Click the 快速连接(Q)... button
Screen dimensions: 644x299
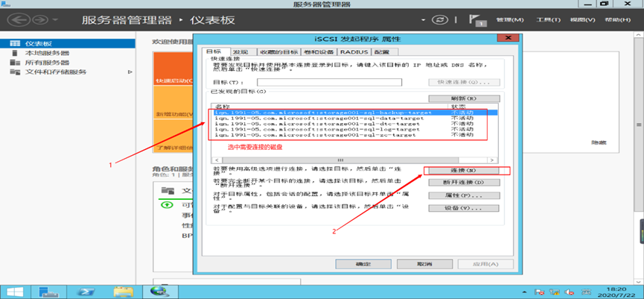coord(464,82)
